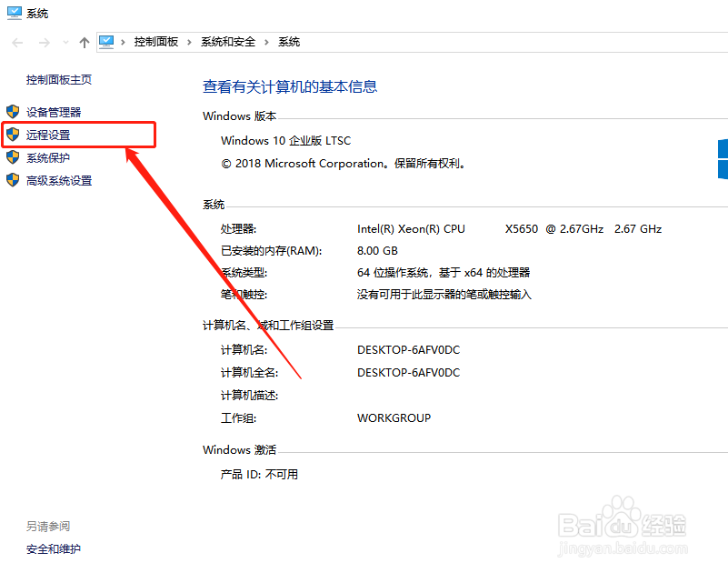728x573 pixels.
Task: Click the processor value Intel(R) Xeon(R) CPU
Action: (411, 228)
